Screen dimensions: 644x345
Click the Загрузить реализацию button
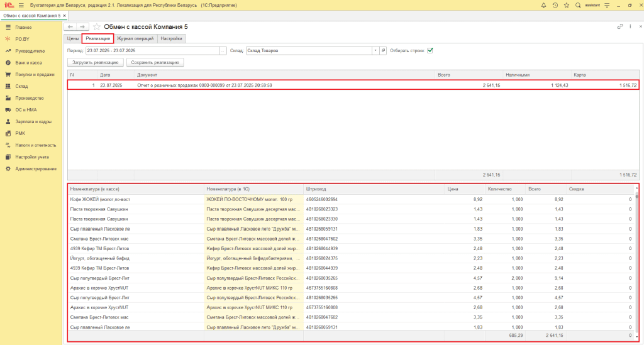pyautogui.click(x=96, y=62)
